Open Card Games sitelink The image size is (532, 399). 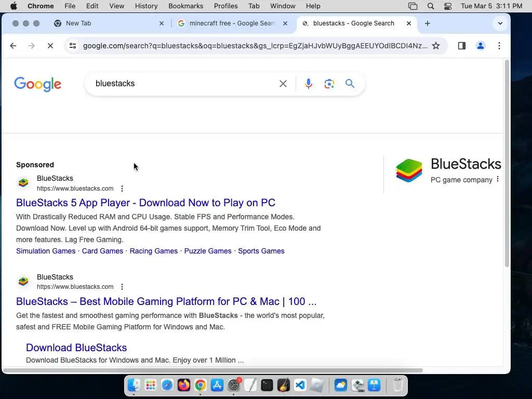(x=102, y=251)
